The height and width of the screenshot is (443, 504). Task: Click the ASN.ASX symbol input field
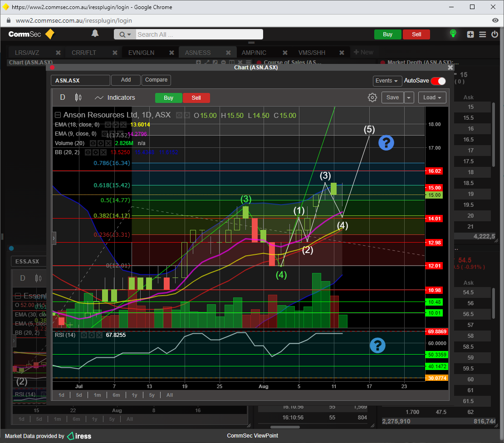tap(80, 80)
